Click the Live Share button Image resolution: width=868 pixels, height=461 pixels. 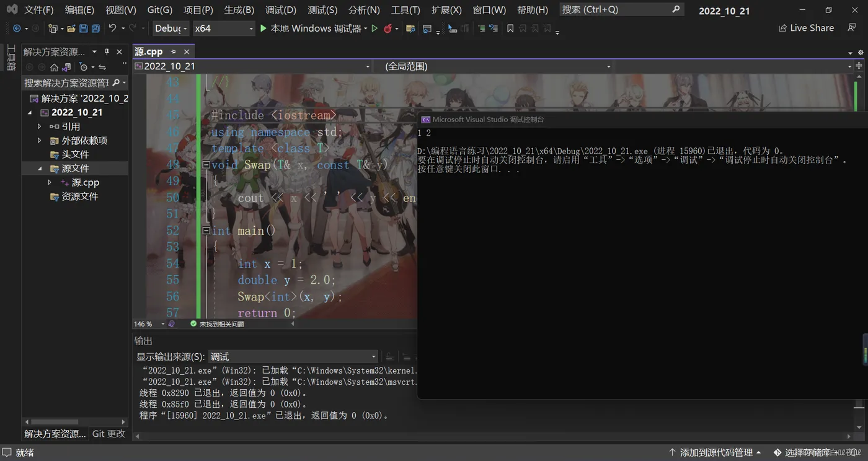point(806,28)
